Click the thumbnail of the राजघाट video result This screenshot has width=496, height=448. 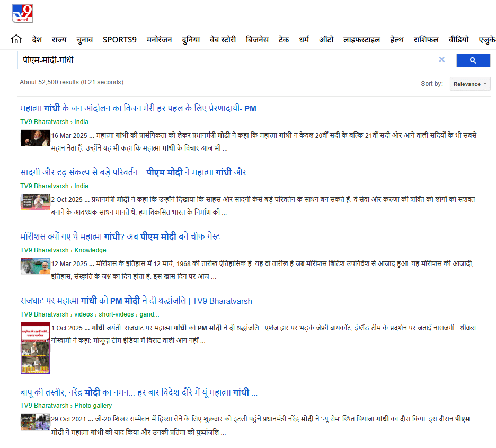[x=36, y=348]
